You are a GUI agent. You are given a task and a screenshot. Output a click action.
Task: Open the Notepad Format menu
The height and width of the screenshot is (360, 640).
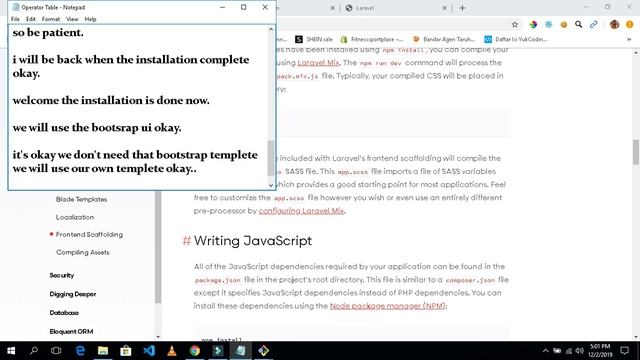click(51, 19)
